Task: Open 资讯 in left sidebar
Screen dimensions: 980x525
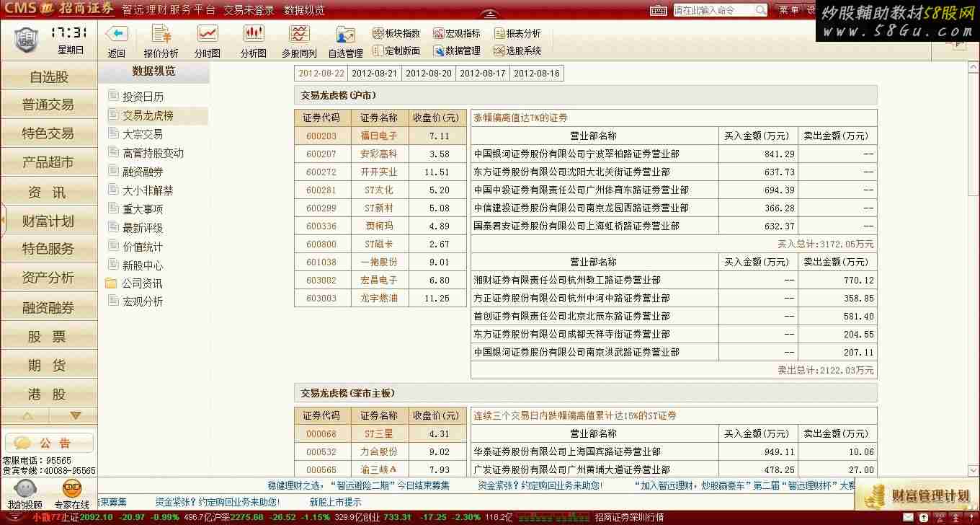Action: tap(48, 192)
